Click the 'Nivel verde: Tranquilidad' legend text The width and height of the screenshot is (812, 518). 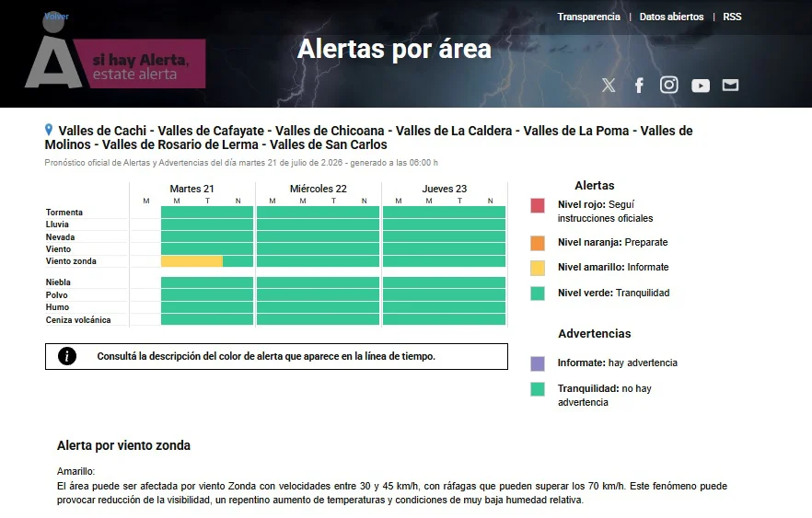pos(614,293)
